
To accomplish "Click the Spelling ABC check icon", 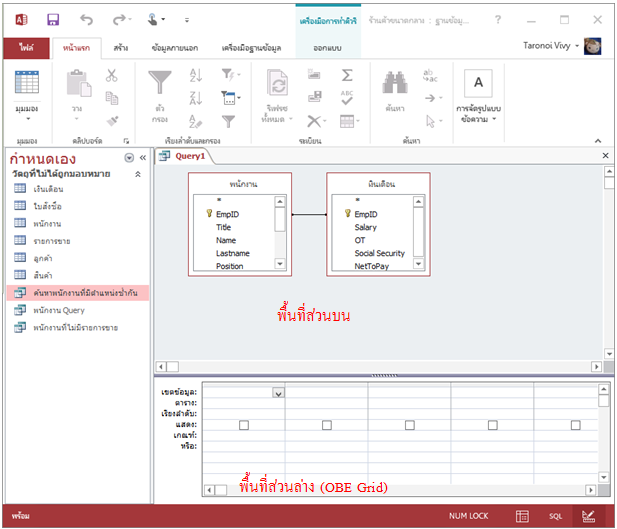I will tap(347, 98).
